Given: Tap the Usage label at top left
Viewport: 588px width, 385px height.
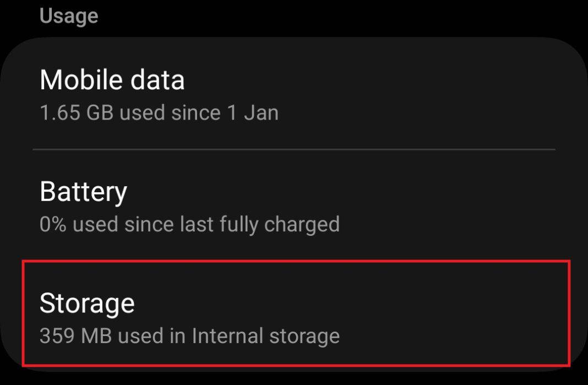Looking at the screenshot, I should [x=68, y=15].
